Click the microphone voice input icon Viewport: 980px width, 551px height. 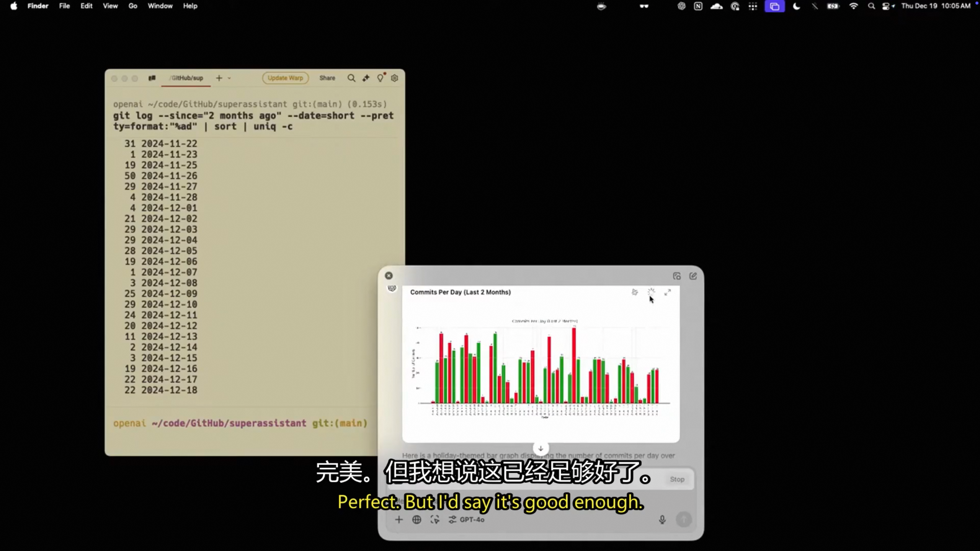pyautogui.click(x=662, y=519)
